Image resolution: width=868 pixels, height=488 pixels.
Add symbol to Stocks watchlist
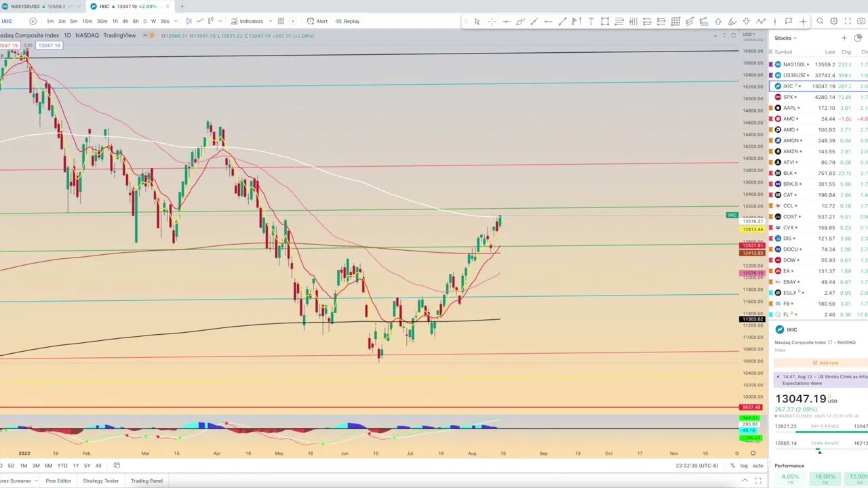(844, 38)
